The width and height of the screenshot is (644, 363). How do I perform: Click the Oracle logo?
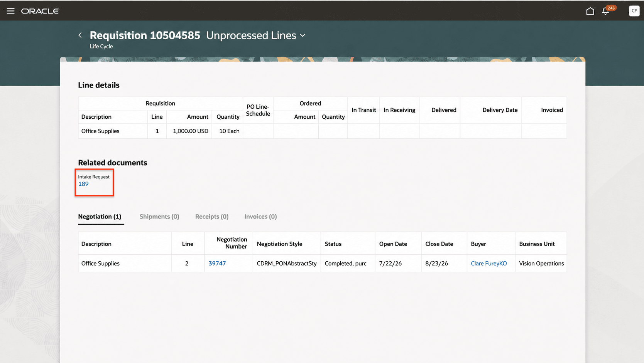(40, 11)
